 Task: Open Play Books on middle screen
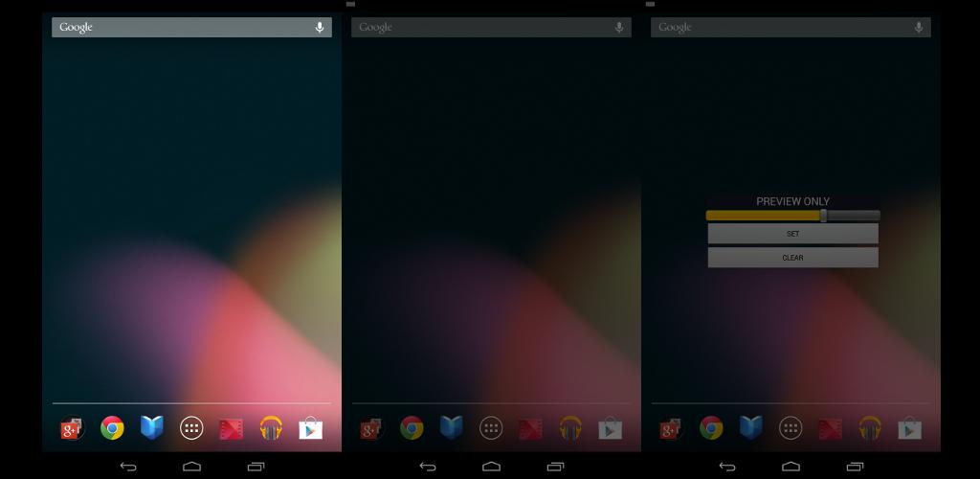tap(452, 428)
